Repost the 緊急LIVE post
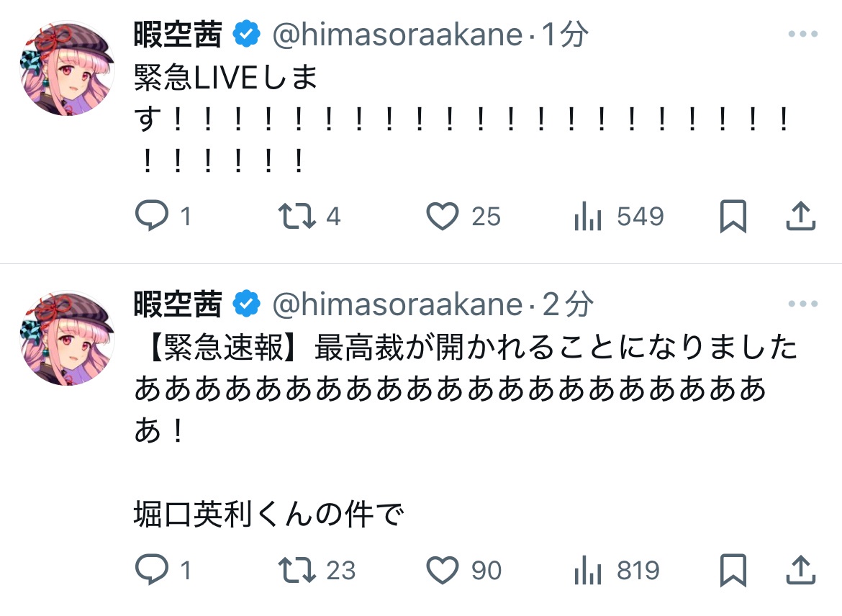 (x=297, y=217)
